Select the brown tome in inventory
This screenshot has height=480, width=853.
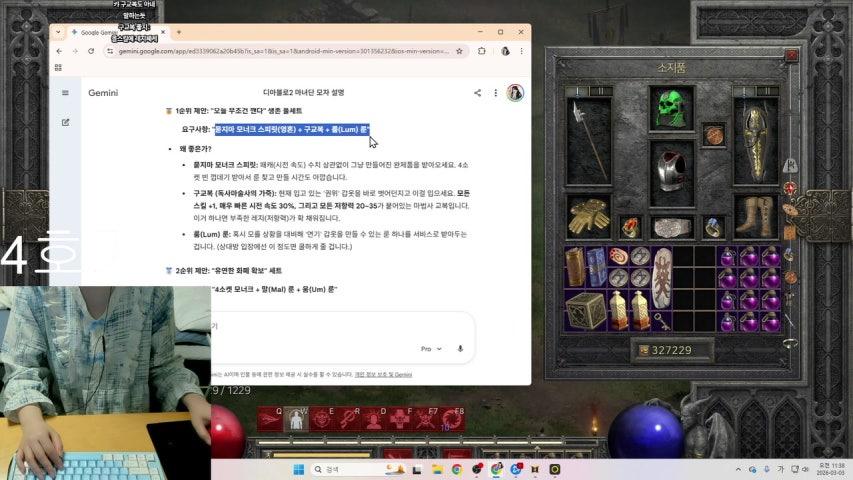(x=575, y=267)
